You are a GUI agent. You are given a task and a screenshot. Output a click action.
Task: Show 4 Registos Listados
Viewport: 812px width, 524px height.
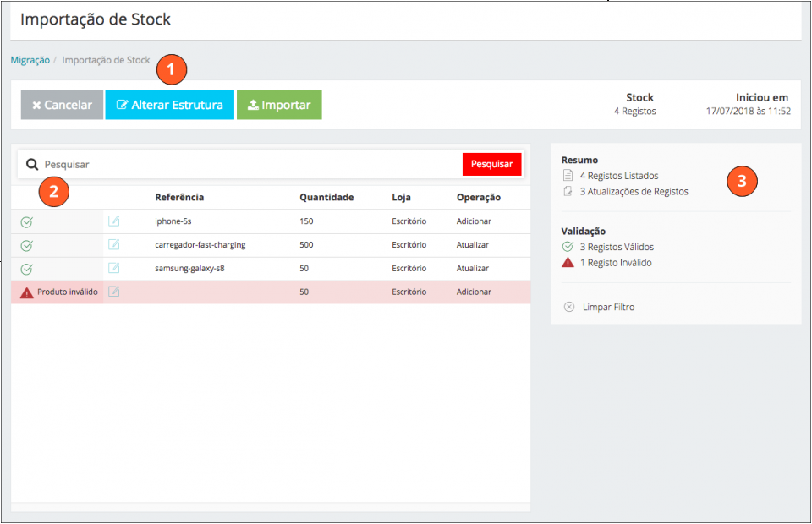[618, 176]
